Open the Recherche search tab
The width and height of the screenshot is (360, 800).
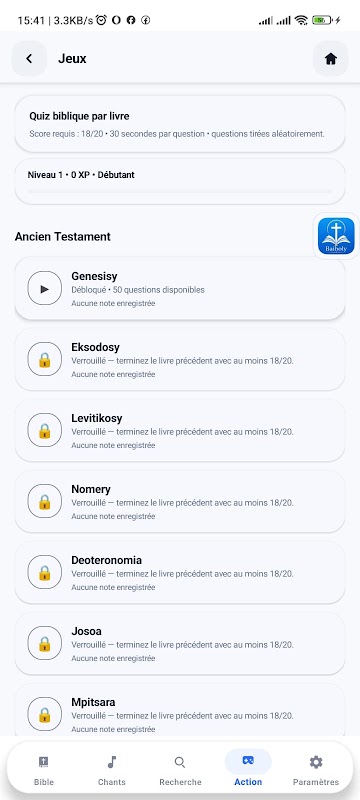click(x=180, y=770)
